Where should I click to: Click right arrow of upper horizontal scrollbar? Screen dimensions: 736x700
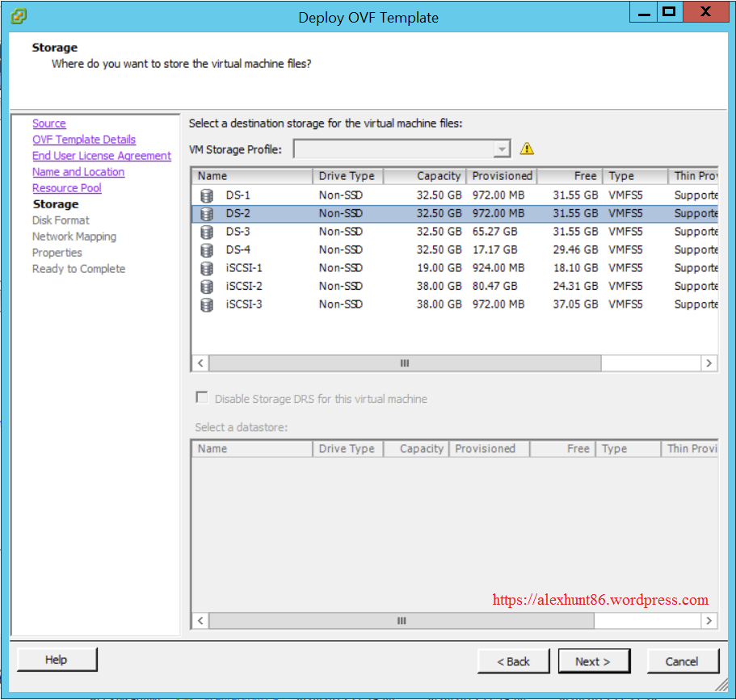click(709, 363)
